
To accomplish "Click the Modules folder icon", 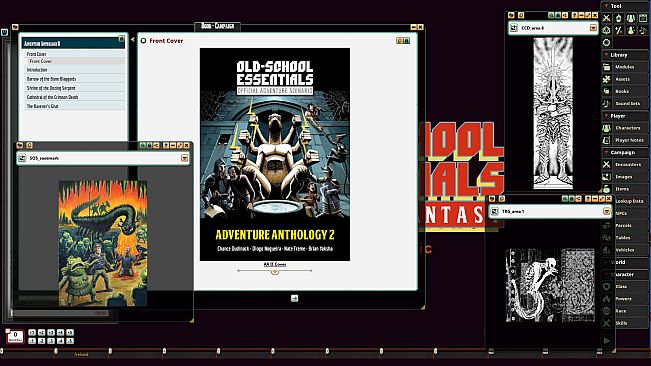I will click(x=607, y=67).
